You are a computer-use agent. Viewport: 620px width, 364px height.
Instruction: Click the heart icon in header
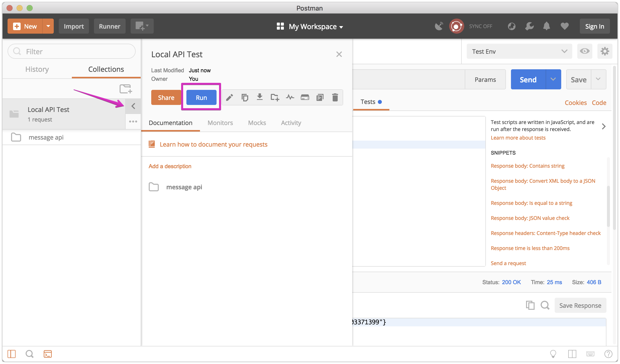tap(564, 26)
